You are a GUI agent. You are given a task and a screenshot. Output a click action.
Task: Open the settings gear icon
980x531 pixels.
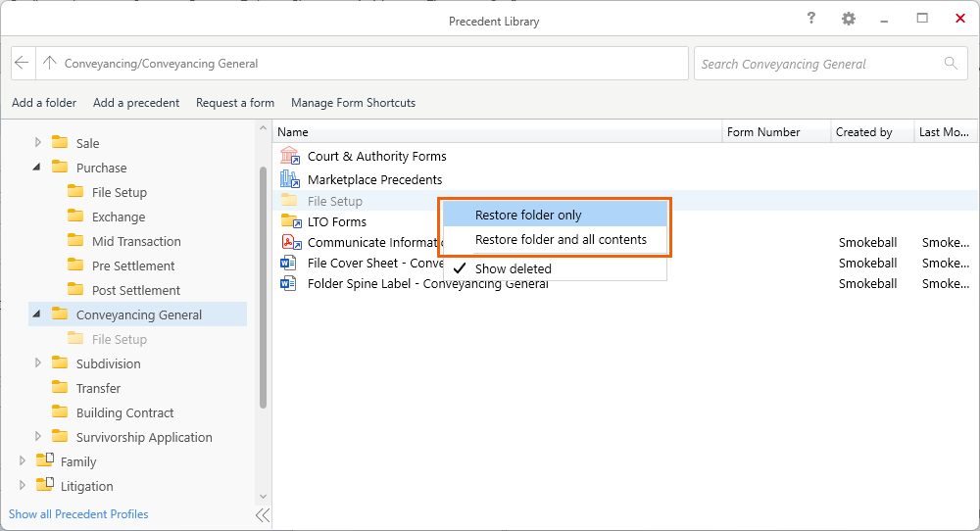849,19
